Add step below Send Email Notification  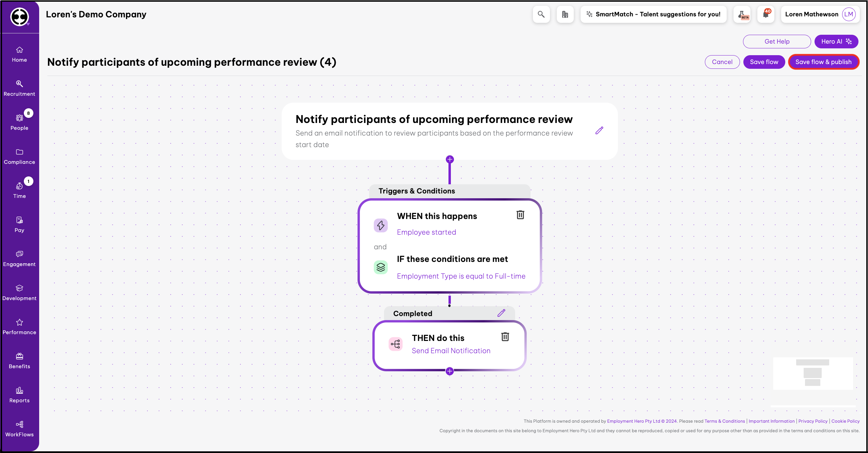pyautogui.click(x=449, y=371)
